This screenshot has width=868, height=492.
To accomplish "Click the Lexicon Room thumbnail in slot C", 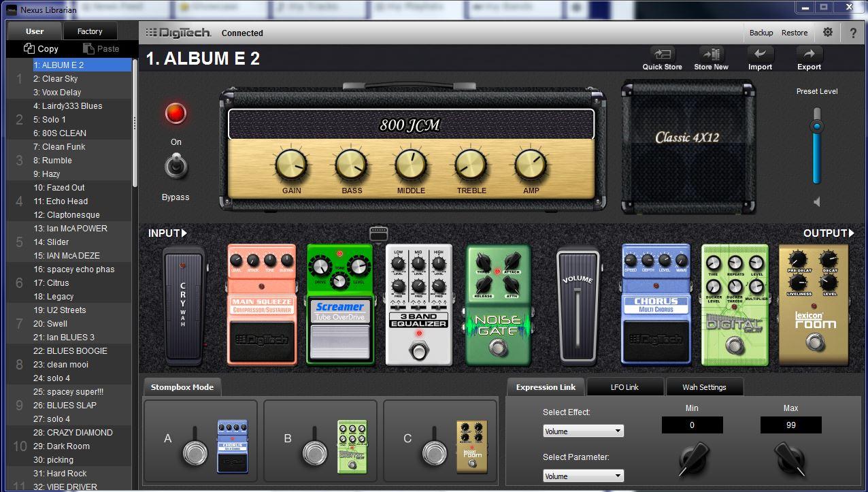I will point(471,446).
